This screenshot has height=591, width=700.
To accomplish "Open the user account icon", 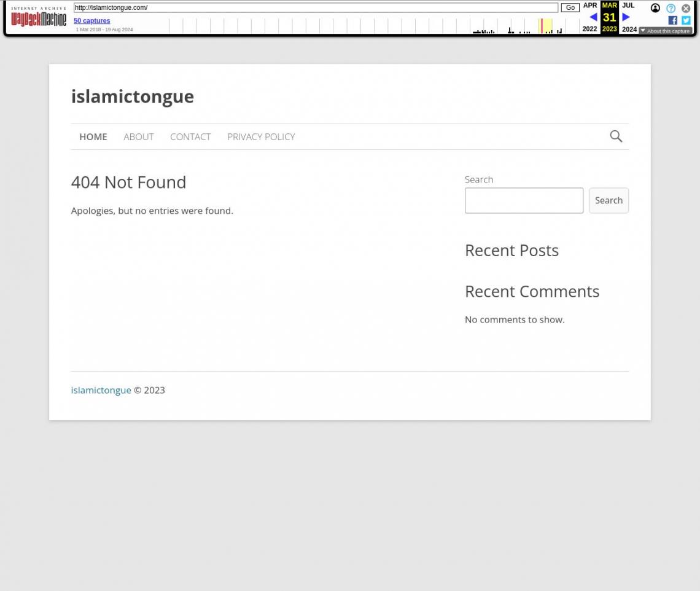I will point(655,8).
